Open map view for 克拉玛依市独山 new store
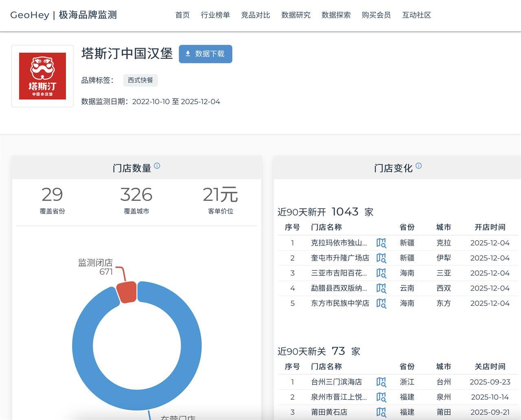521x420 pixels. [381, 243]
